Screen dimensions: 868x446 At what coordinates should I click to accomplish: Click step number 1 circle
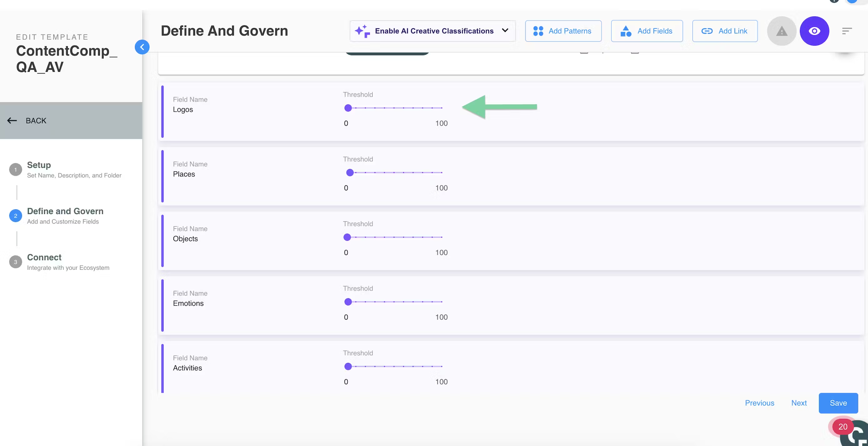(x=16, y=170)
